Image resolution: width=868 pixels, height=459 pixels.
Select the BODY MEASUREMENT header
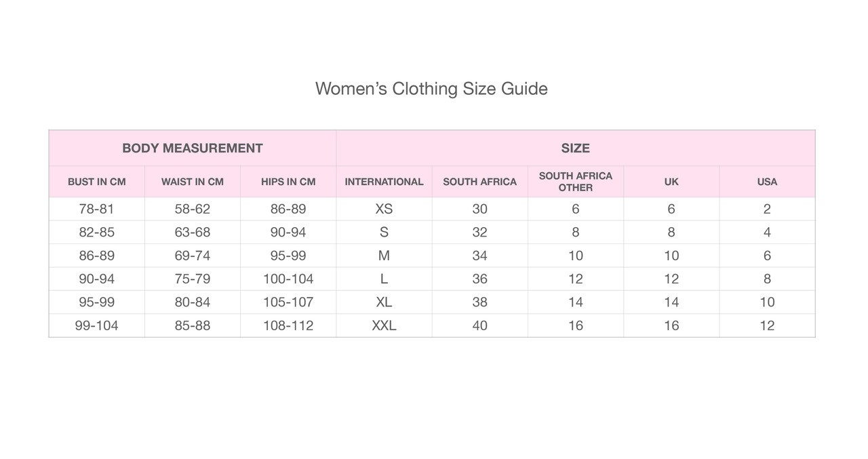pos(193,148)
